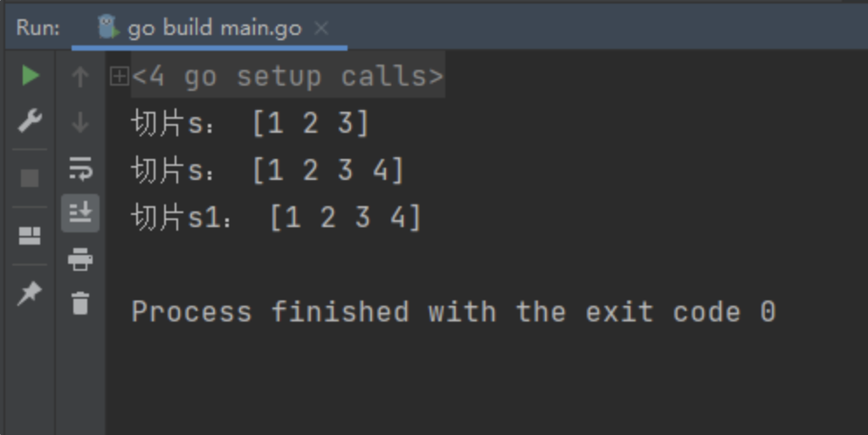Click the Run: panel label

[x=38, y=28]
